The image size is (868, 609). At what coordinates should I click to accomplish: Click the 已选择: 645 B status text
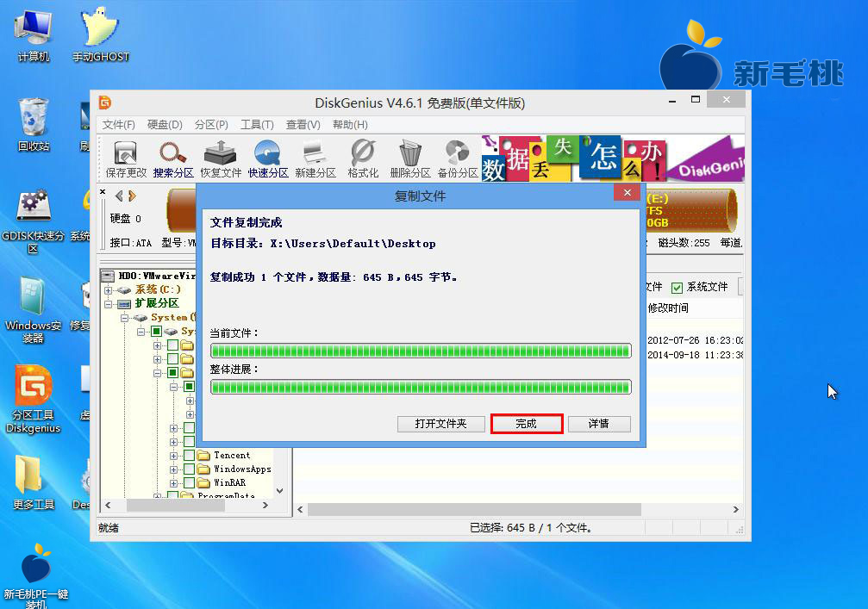click(x=530, y=528)
